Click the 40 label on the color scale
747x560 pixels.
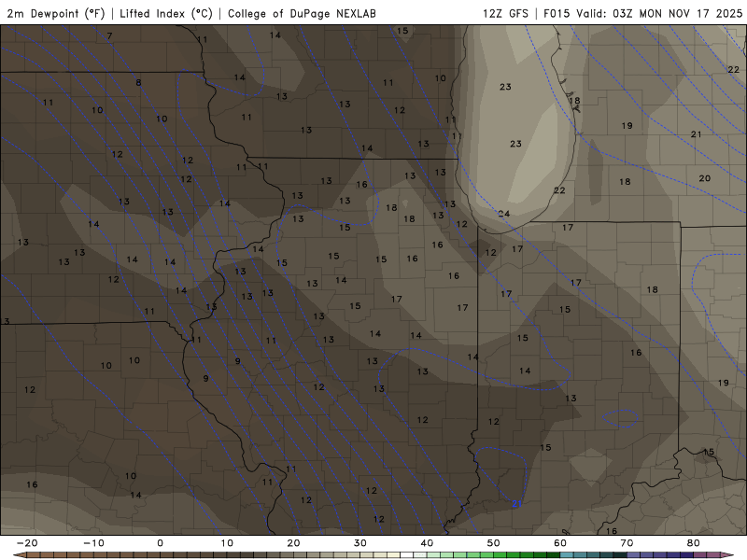(x=427, y=543)
